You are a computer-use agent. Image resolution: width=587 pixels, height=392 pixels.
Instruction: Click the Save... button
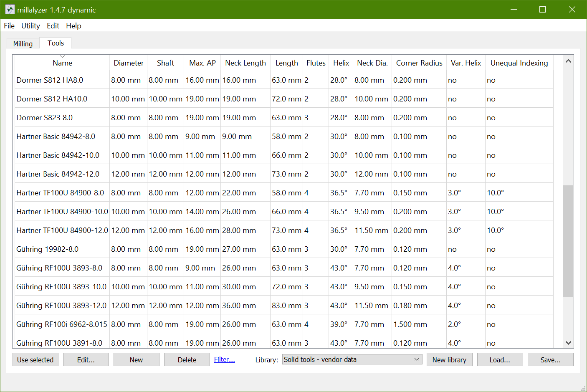click(551, 360)
